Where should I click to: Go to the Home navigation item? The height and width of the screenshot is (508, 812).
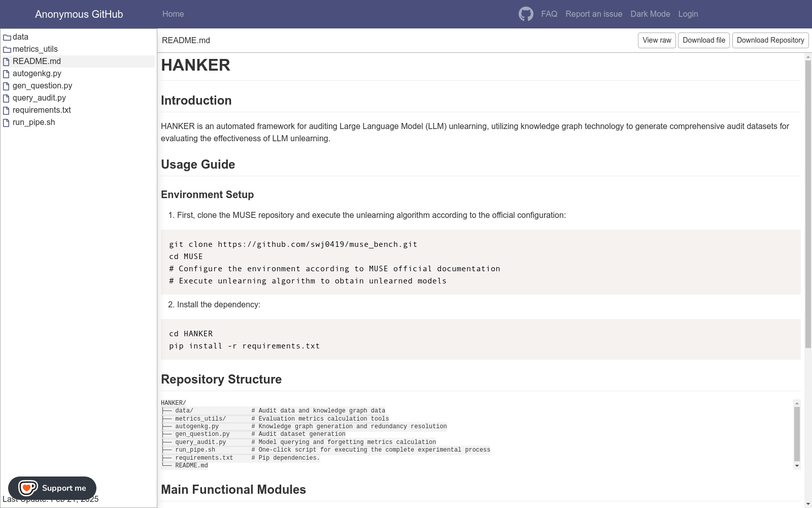click(x=173, y=14)
